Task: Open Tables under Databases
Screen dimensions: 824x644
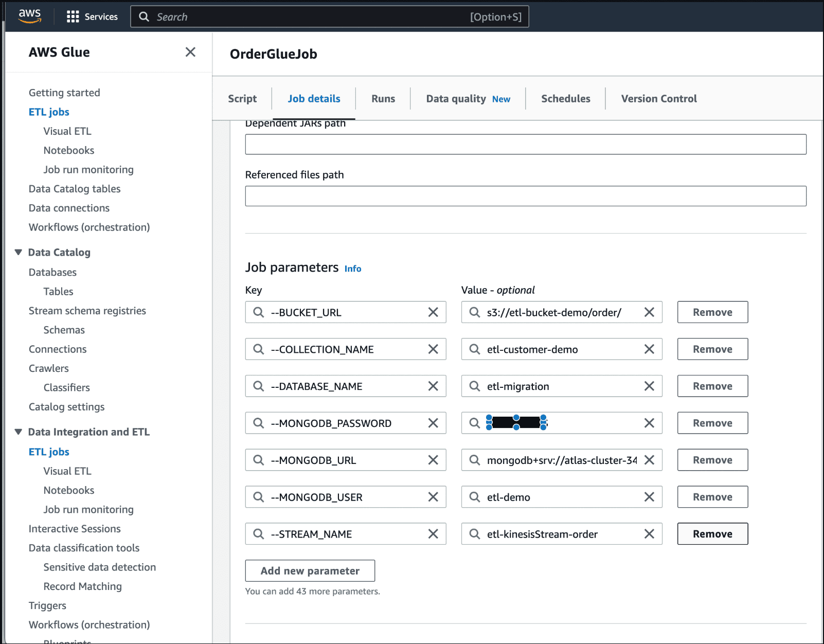Action: tap(58, 292)
